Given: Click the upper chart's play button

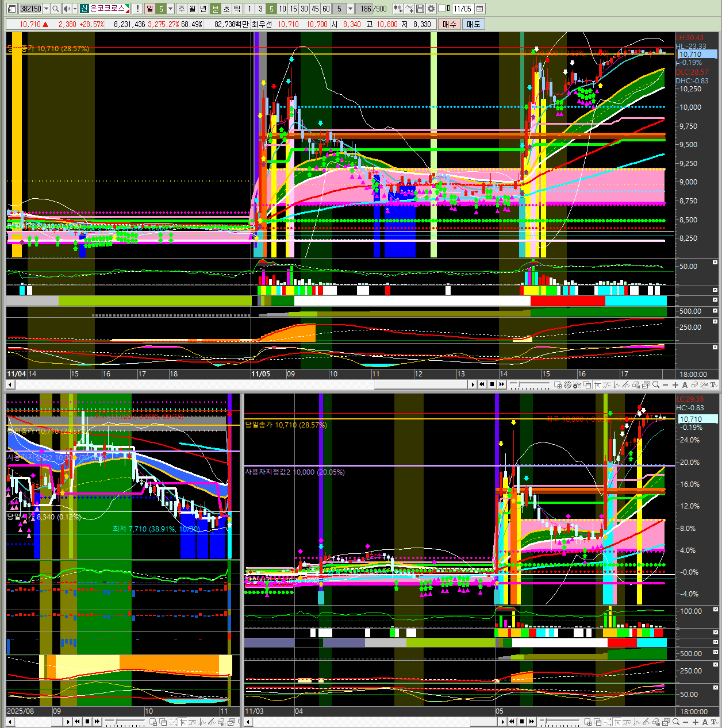Looking at the screenshot, I should pos(473,385).
